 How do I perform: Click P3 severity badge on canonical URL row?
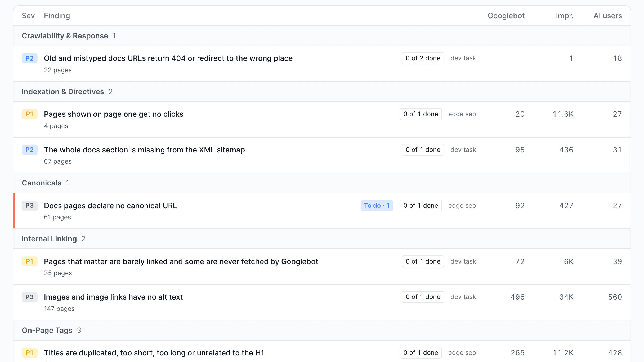(29, 206)
